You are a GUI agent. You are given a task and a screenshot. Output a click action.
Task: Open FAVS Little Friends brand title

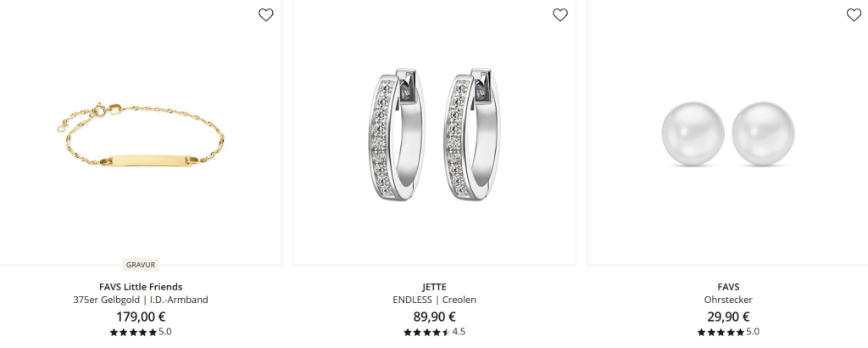coord(141,287)
